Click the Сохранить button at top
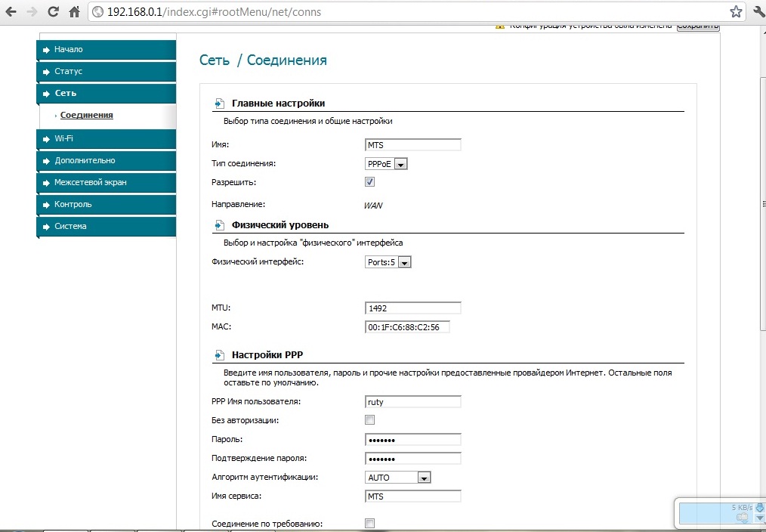 (x=697, y=26)
